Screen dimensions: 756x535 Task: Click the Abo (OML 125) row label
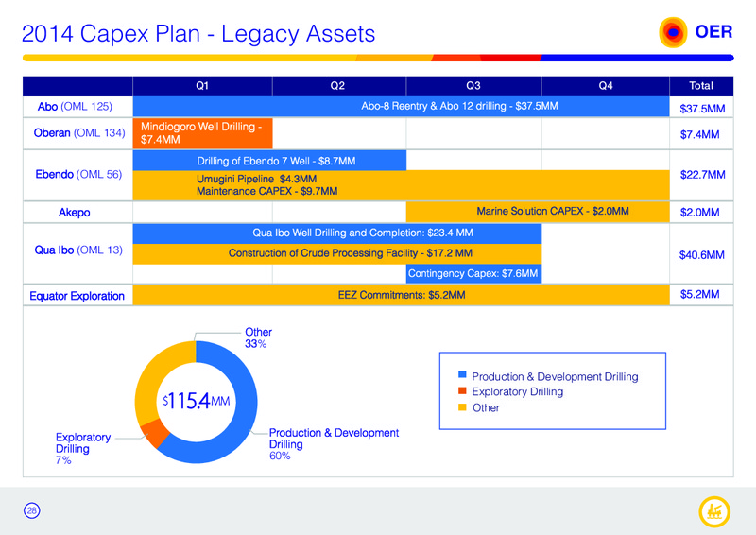click(x=75, y=106)
